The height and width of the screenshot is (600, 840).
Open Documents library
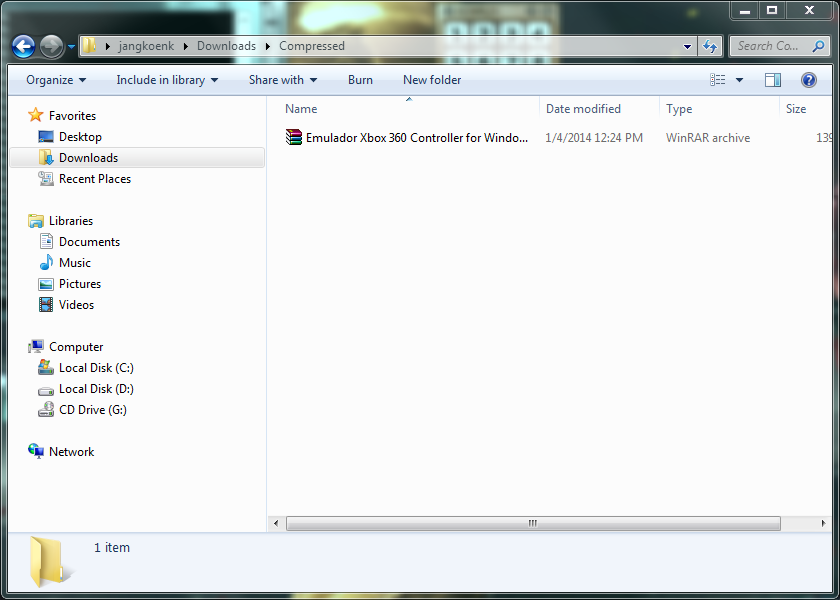89,242
